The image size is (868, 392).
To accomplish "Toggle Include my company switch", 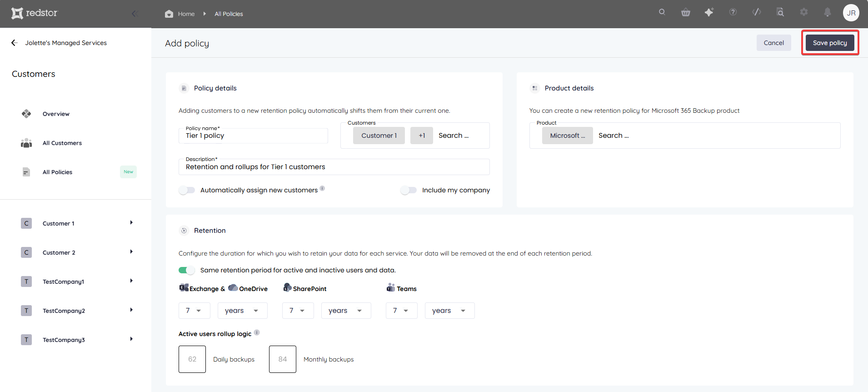I will pos(409,190).
